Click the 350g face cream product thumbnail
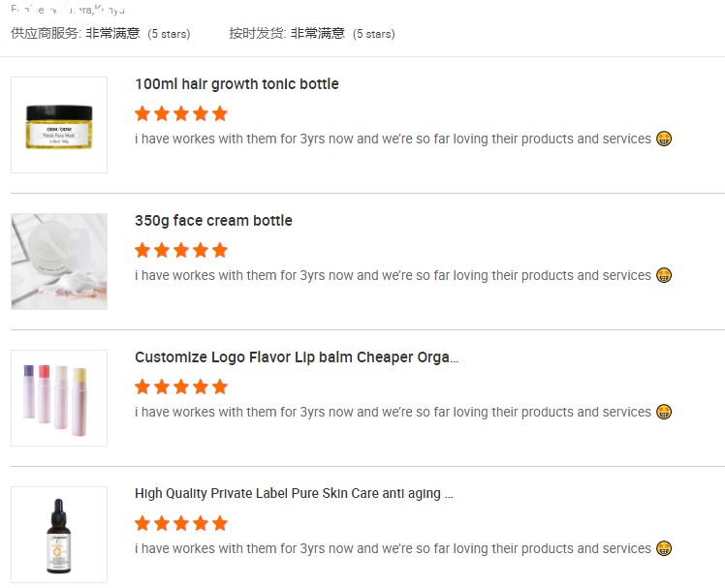 click(59, 262)
